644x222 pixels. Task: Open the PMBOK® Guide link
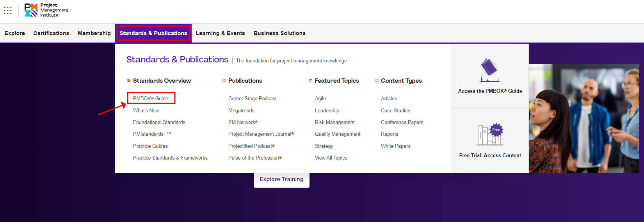click(151, 98)
